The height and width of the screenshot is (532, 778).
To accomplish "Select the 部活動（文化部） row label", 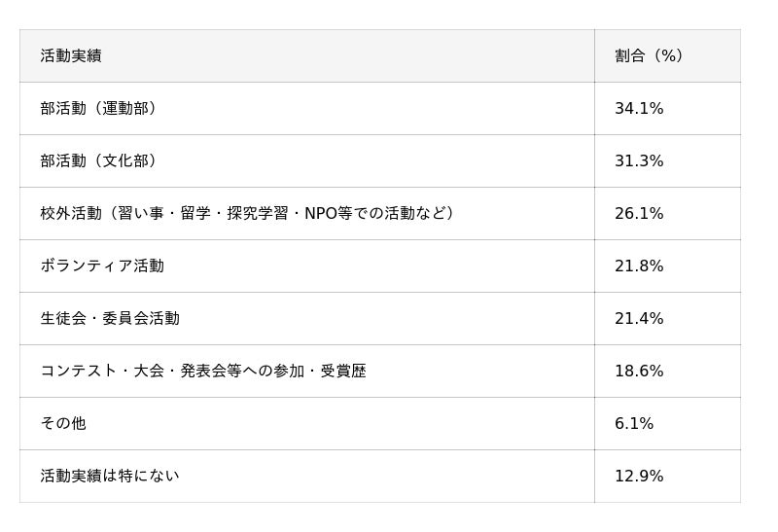I will [99, 161].
